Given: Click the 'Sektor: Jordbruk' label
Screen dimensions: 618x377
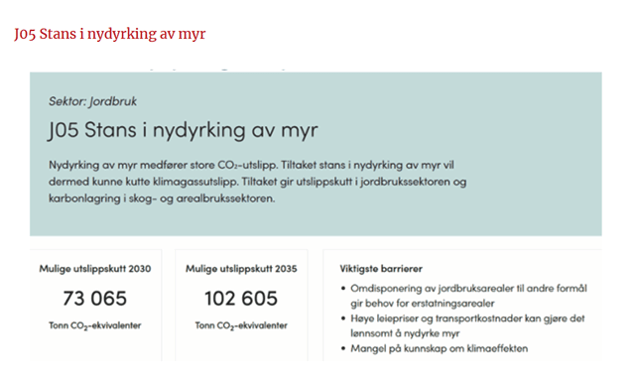Looking at the screenshot, I should [x=93, y=102].
